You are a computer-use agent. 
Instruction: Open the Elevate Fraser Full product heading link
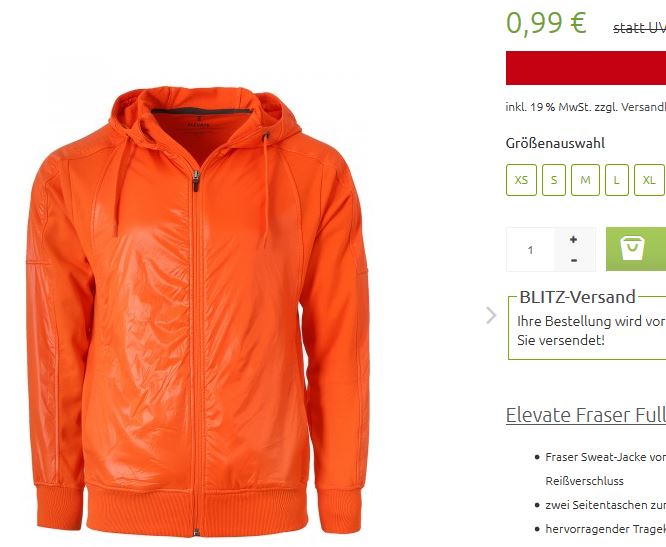click(586, 415)
